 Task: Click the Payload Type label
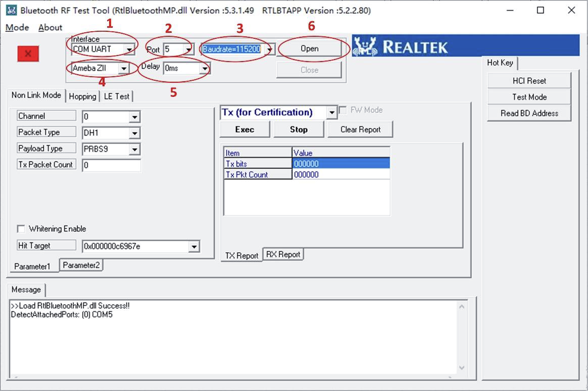point(46,148)
